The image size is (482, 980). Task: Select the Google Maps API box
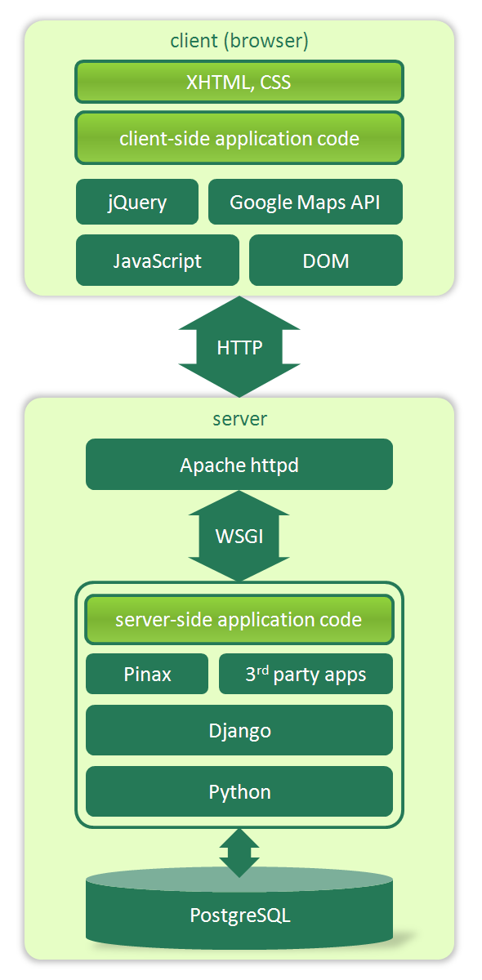[306, 202]
